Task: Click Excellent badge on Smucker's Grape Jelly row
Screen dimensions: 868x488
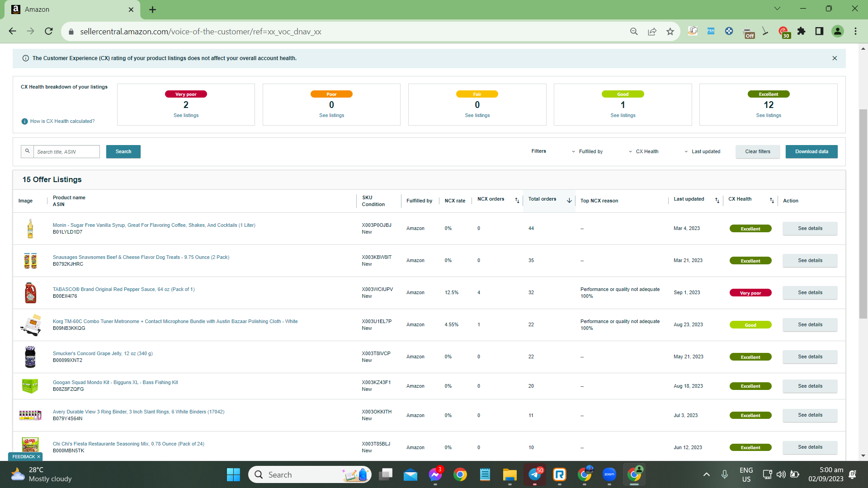Action: coord(750,357)
